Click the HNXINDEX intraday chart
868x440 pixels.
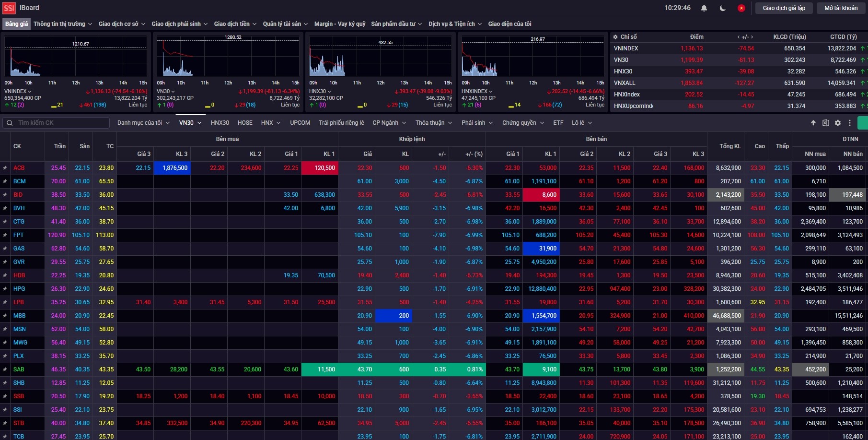(x=533, y=56)
